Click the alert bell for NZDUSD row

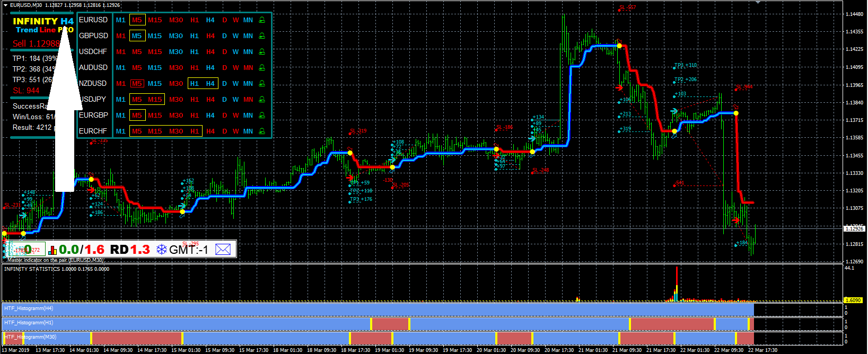tap(262, 84)
